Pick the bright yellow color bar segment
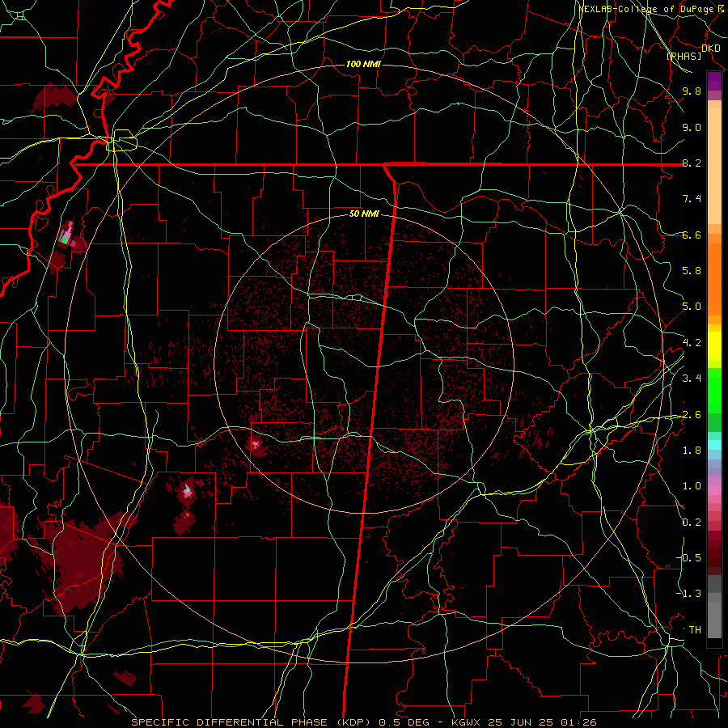Image resolution: width=728 pixels, height=728 pixels. pyautogui.click(x=714, y=346)
